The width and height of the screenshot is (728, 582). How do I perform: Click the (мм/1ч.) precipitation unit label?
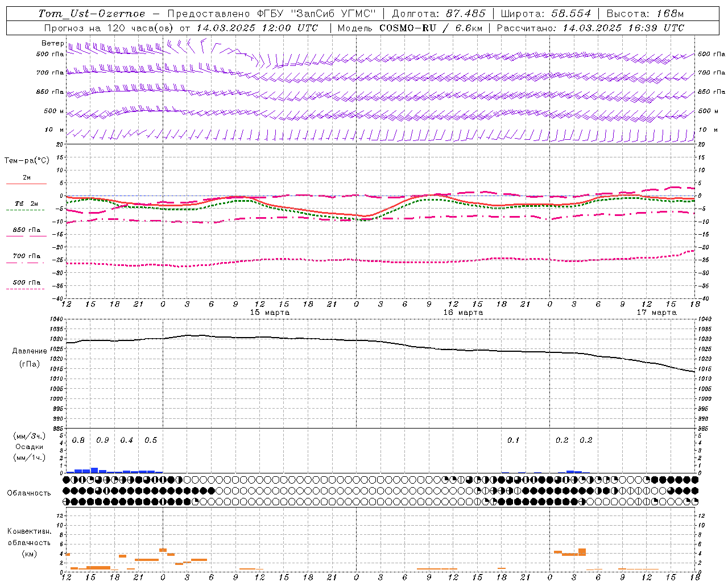[30, 458]
